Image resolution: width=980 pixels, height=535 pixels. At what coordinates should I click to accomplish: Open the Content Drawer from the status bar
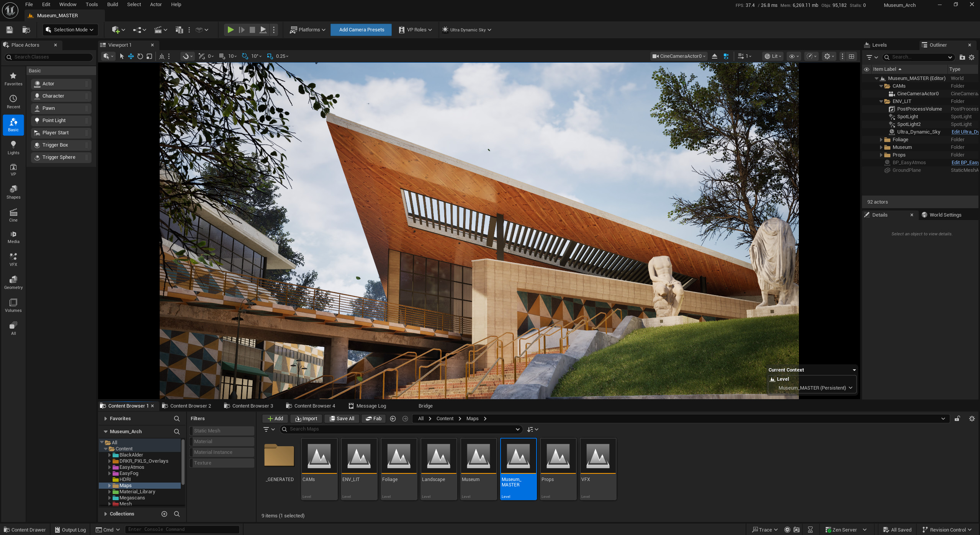tap(25, 530)
